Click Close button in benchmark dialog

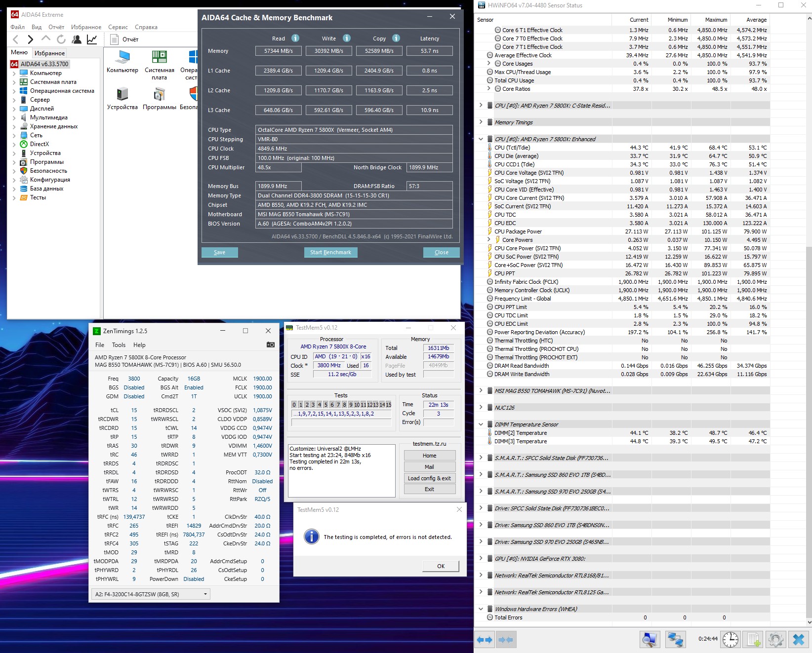pos(442,252)
